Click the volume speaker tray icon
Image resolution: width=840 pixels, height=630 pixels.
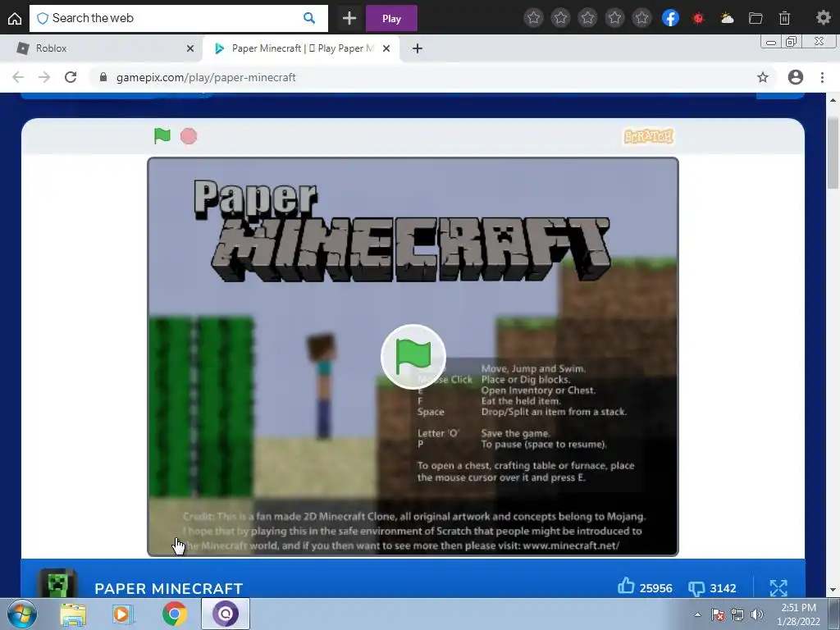(756, 614)
